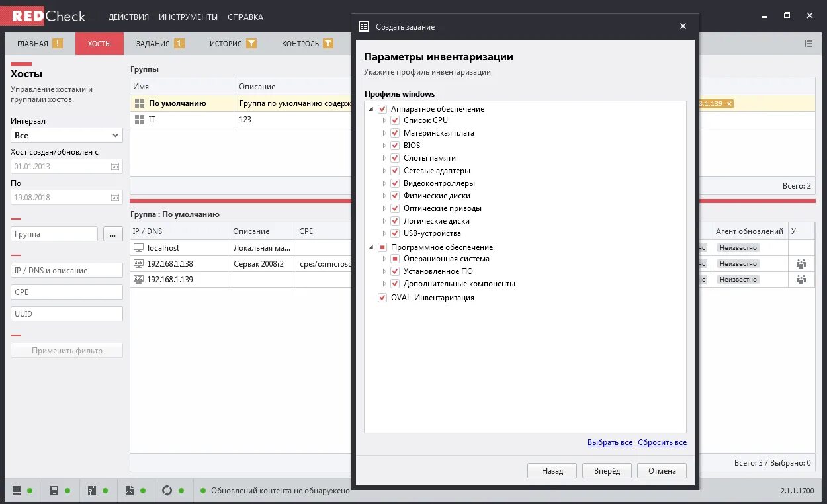Click the warning badge on Главная tab
The height and width of the screenshot is (504, 827).
tap(58, 44)
